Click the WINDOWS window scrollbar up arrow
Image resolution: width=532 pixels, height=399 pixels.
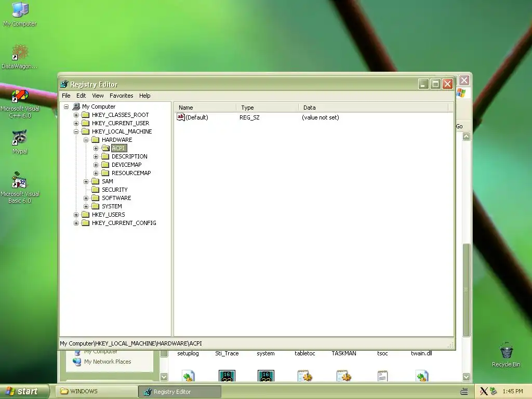466,137
